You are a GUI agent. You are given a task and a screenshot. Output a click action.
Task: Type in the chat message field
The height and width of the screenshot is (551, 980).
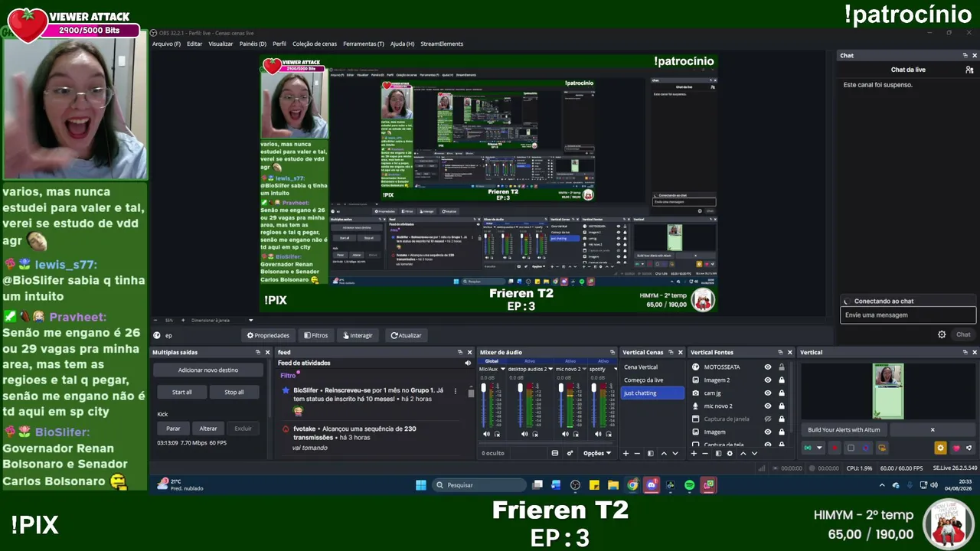coord(908,315)
